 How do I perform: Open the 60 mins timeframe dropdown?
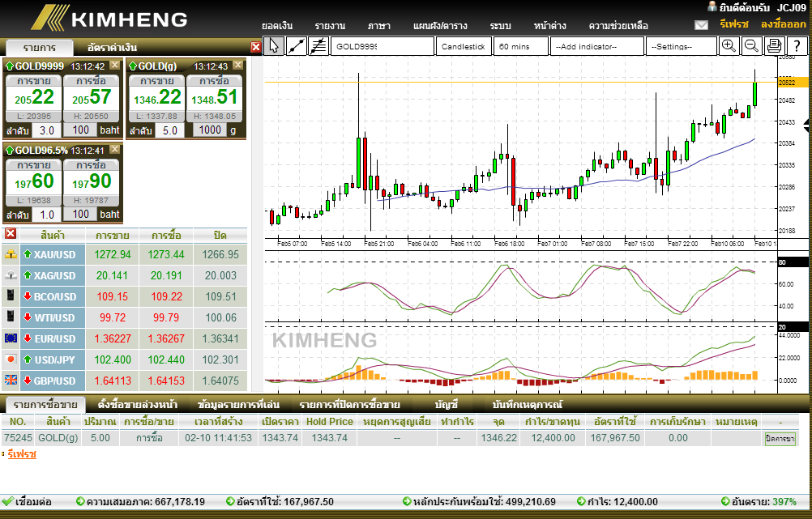pyautogui.click(x=520, y=46)
